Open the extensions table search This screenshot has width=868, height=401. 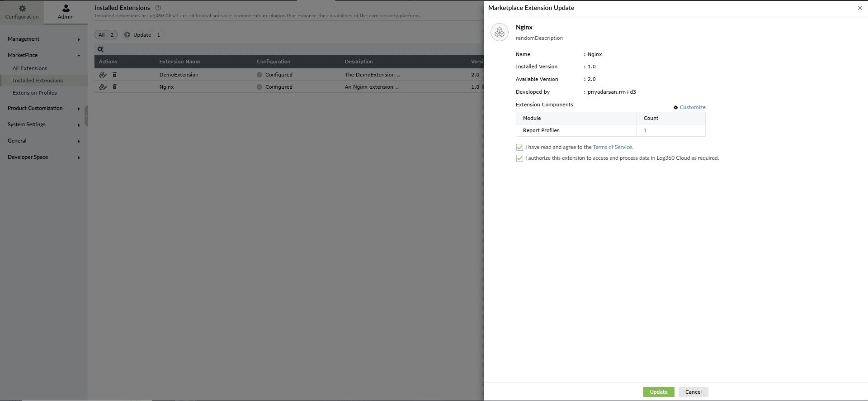click(x=101, y=49)
